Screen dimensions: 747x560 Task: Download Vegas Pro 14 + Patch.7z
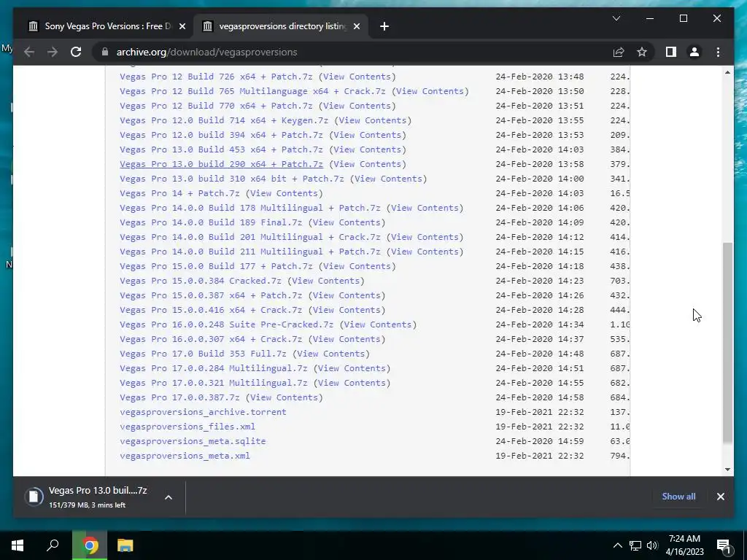[x=179, y=193]
